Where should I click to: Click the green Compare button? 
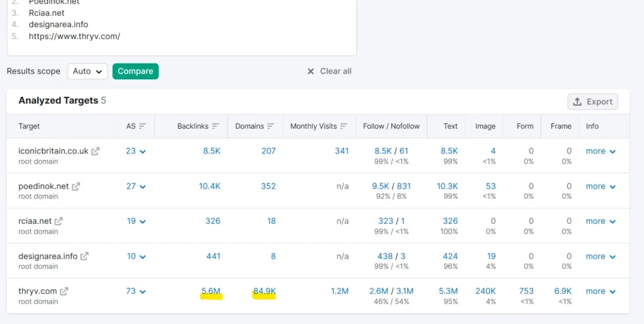point(136,71)
